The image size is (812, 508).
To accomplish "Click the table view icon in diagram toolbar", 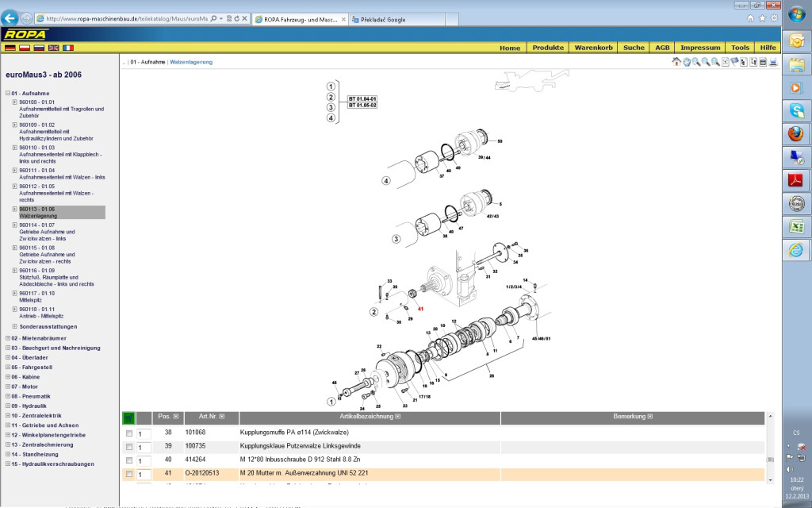I will (x=763, y=62).
